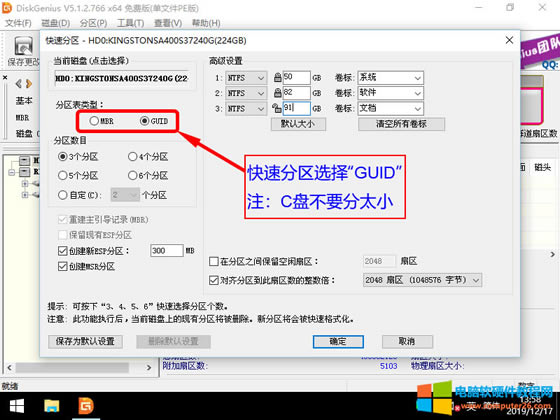Click the forward arrow in the disk navigation
Image resolution: width=560 pixels, height=420 pixels.
pyautogui.click(x=29, y=84)
